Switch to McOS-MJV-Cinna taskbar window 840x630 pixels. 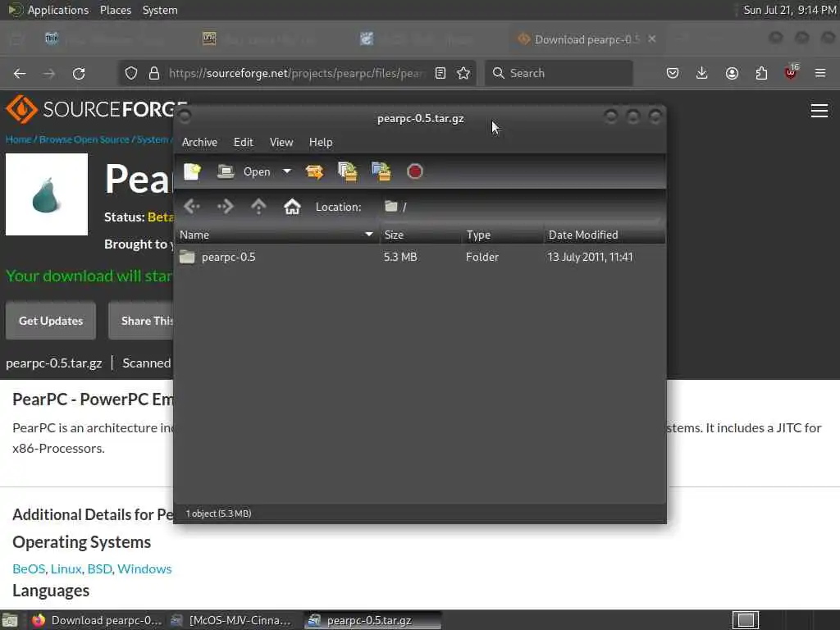pyautogui.click(x=231, y=620)
